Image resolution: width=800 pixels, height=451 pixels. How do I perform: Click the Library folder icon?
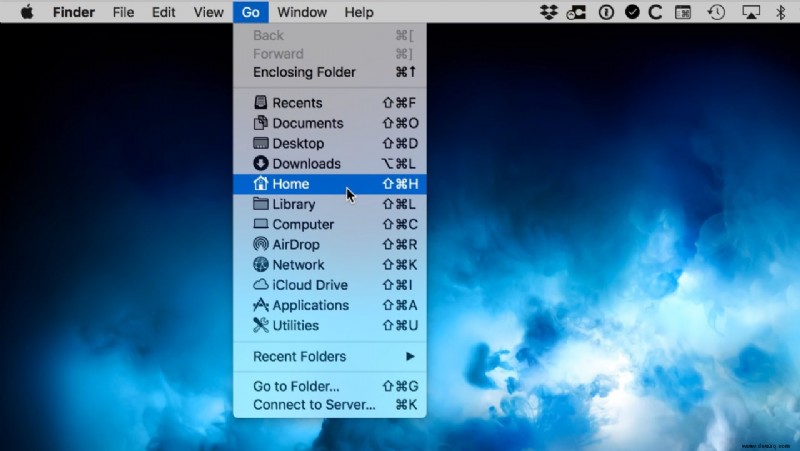tap(260, 204)
